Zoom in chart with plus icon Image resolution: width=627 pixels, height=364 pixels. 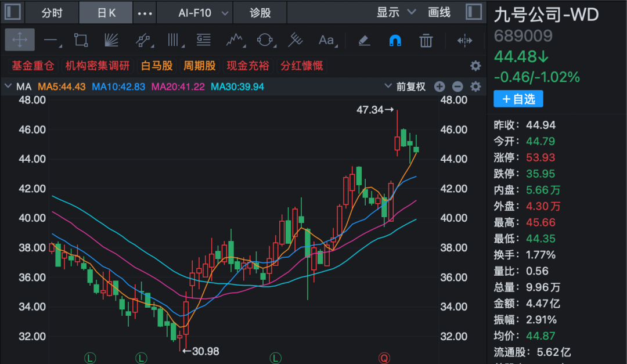[x=439, y=87]
